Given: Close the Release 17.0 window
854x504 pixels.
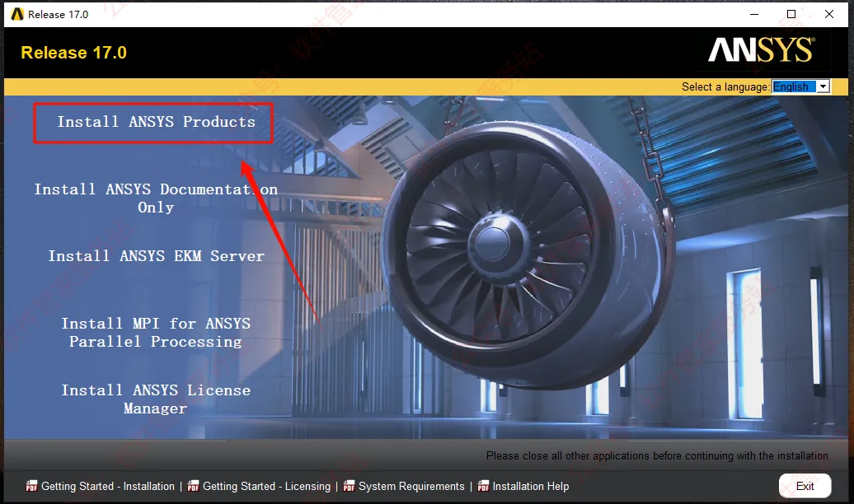Looking at the screenshot, I should tap(829, 14).
